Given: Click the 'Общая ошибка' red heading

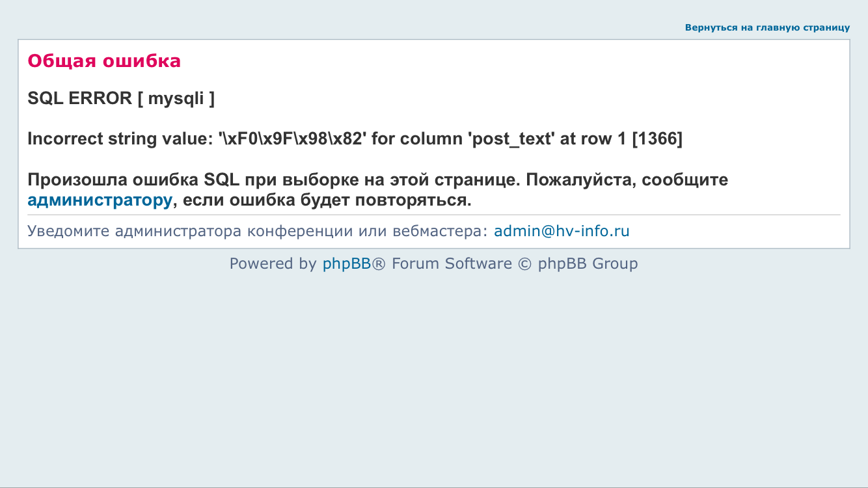Looking at the screenshot, I should tap(104, 61).
